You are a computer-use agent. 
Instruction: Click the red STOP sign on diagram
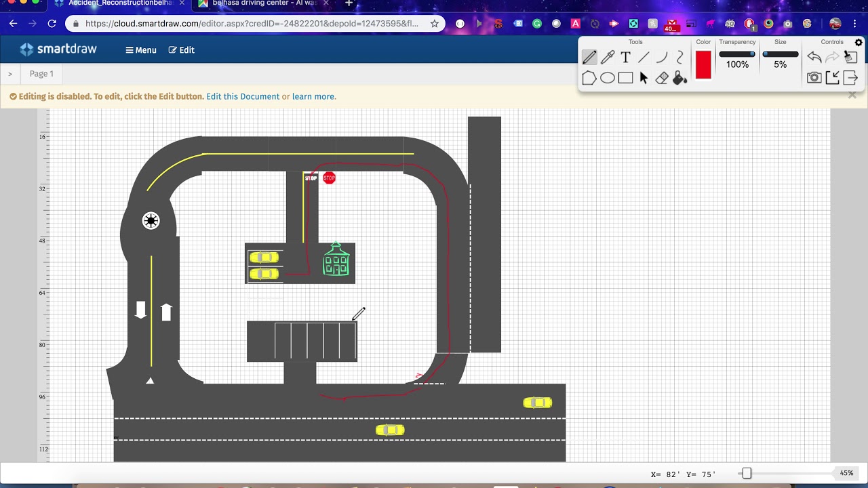pyautogui.click(x=329, y=178)
